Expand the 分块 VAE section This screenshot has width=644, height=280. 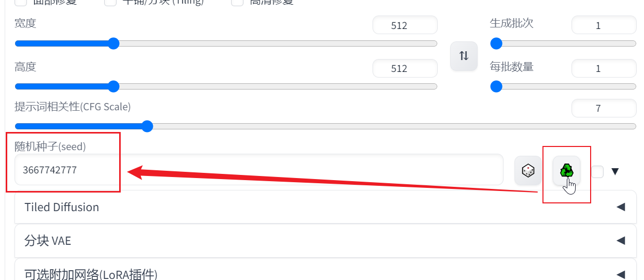tap(325, 241)
